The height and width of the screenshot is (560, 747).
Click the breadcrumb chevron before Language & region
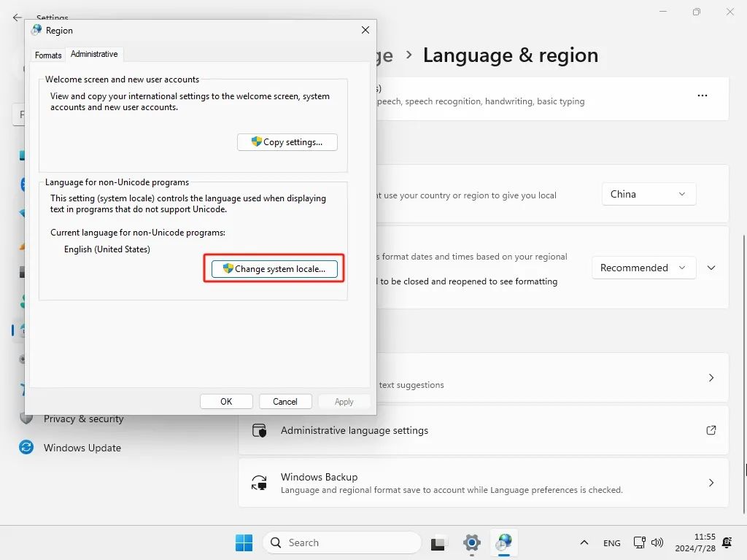[x=409, y=55]
